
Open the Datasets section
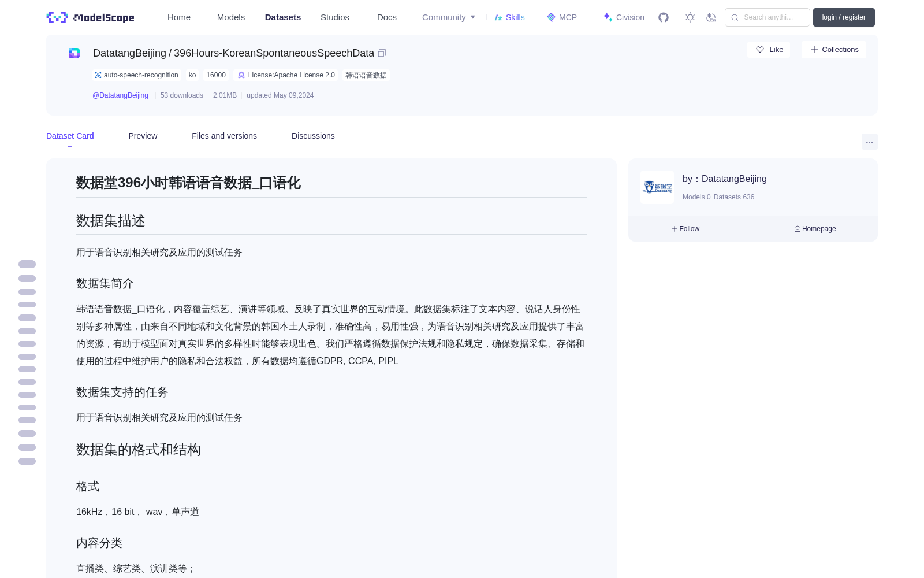283,17
